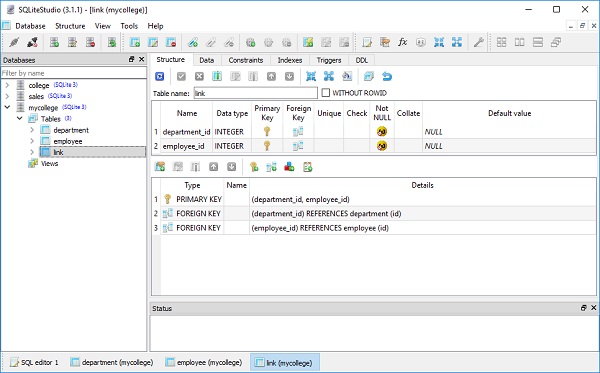This screenshot has width=600, height=373.
Task: Click the rollback structure changes arrow icon
Action: [387, 77]
